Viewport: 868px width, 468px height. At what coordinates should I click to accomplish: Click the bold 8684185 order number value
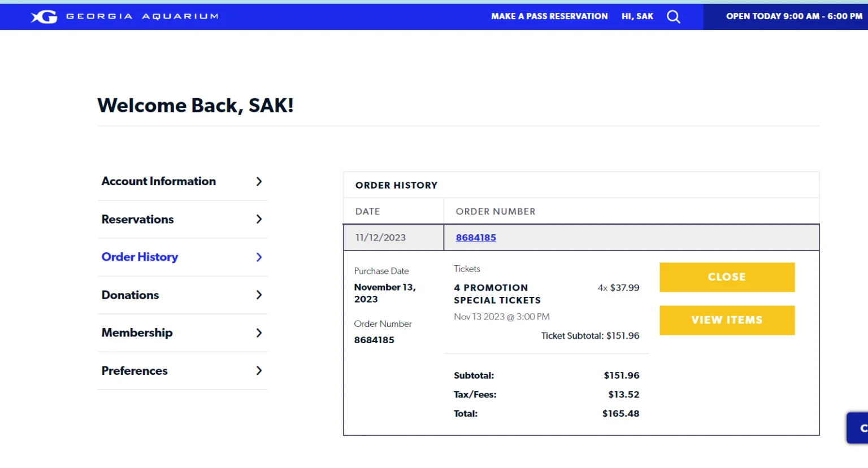(x=374, y=340)
